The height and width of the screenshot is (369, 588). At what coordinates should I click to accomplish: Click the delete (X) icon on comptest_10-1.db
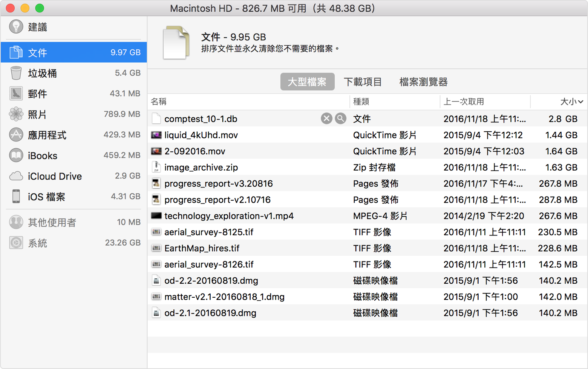coord(326,118)
